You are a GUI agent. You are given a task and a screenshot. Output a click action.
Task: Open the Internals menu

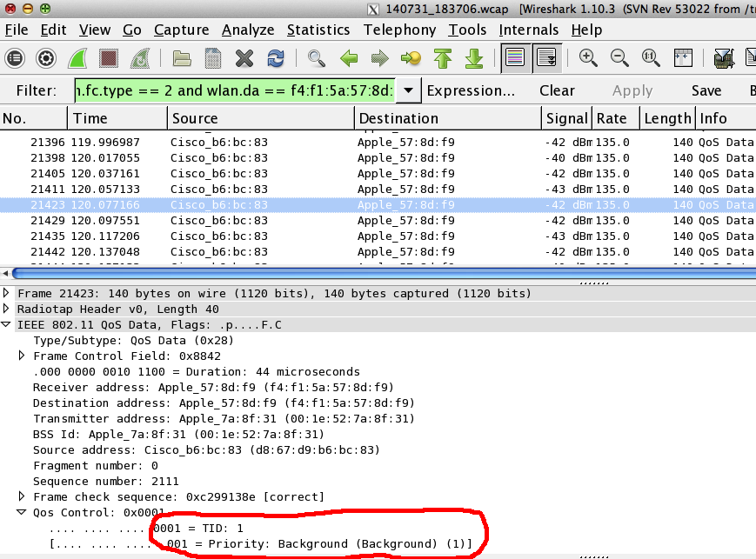pyautogui.click(x=528, y=30)
